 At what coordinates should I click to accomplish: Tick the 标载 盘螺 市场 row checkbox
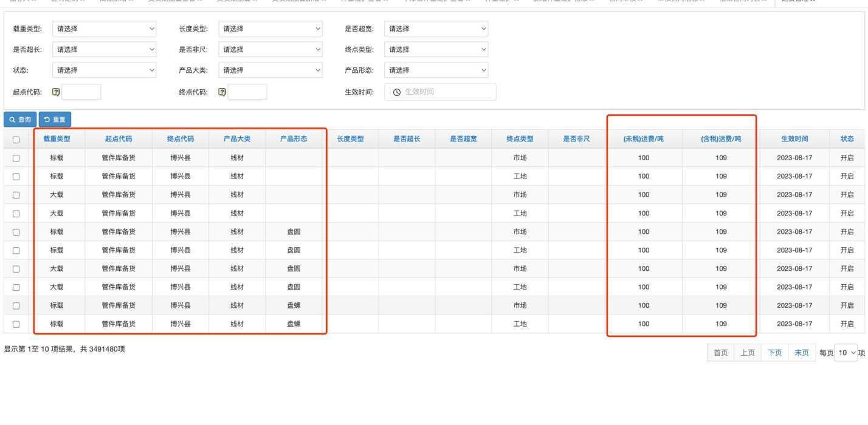pos(16,305)
